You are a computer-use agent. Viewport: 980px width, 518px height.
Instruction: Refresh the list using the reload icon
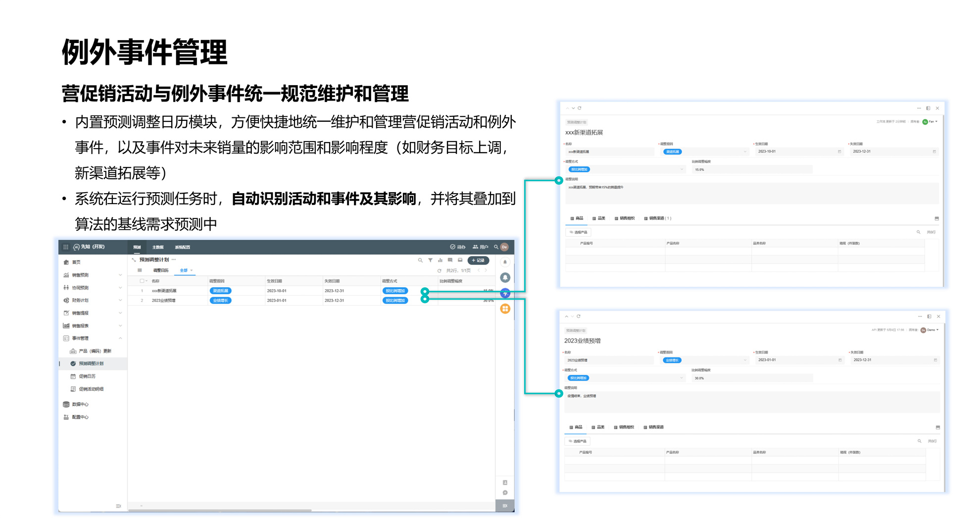pos(439,270)
